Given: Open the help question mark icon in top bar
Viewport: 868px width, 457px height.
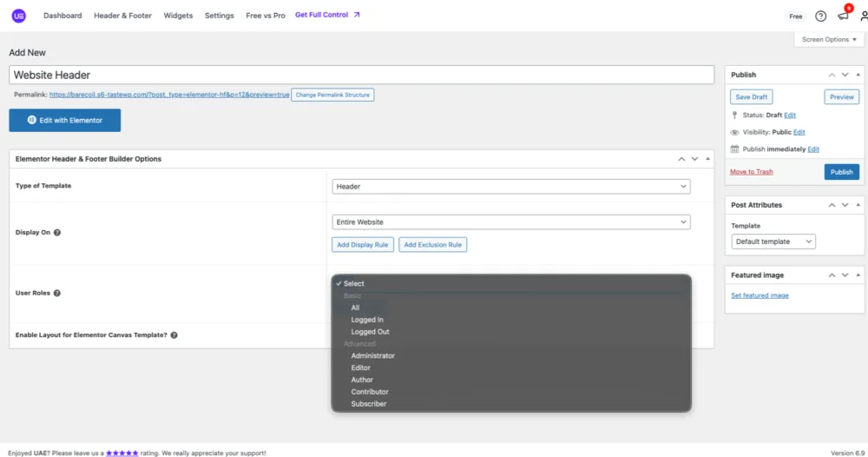Looking at the screenshot, I should [x=820, y=16].
